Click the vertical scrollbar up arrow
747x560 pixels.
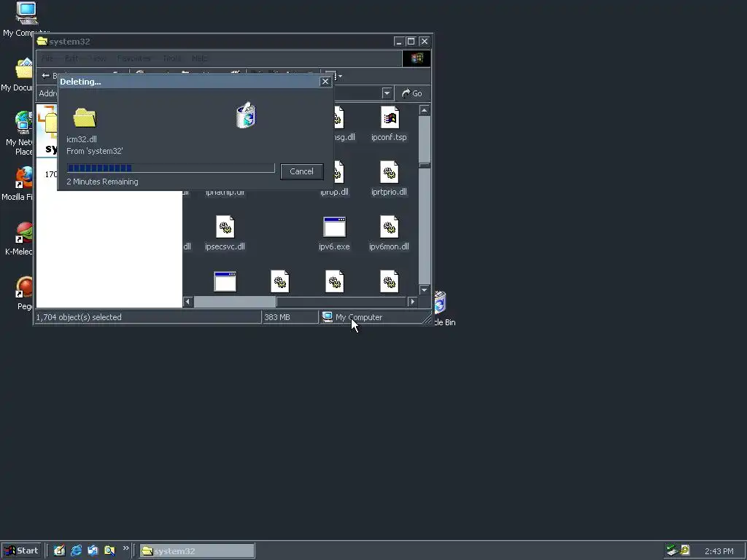424,110
